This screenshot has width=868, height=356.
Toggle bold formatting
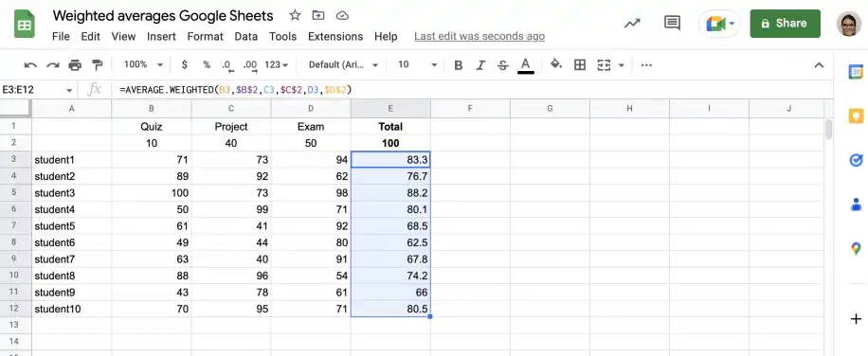tap(459, 65)
